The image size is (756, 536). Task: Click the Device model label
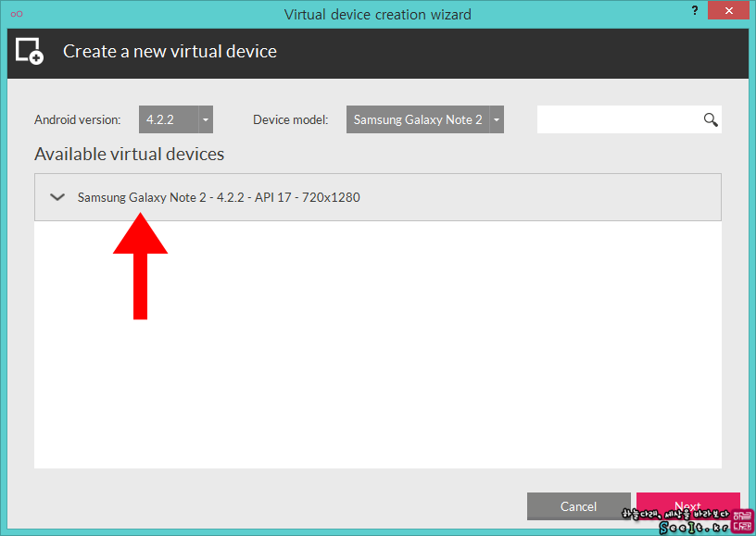click(x=291, y=119)
